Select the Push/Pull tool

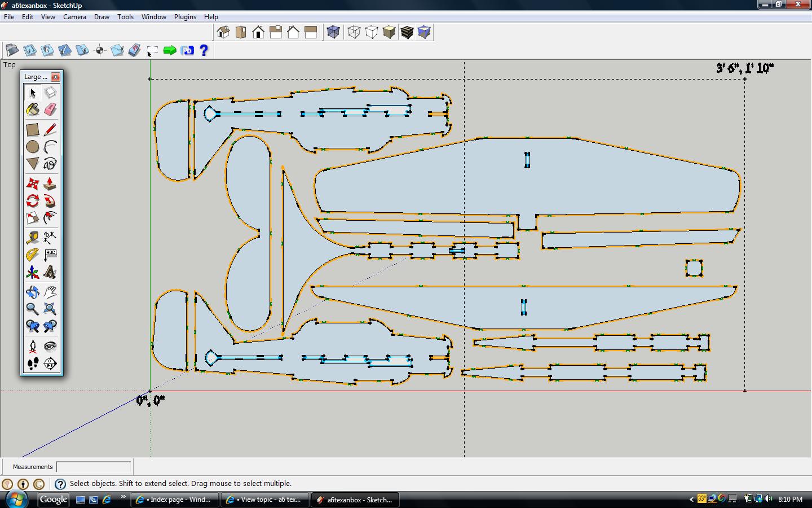coord(50,184)
